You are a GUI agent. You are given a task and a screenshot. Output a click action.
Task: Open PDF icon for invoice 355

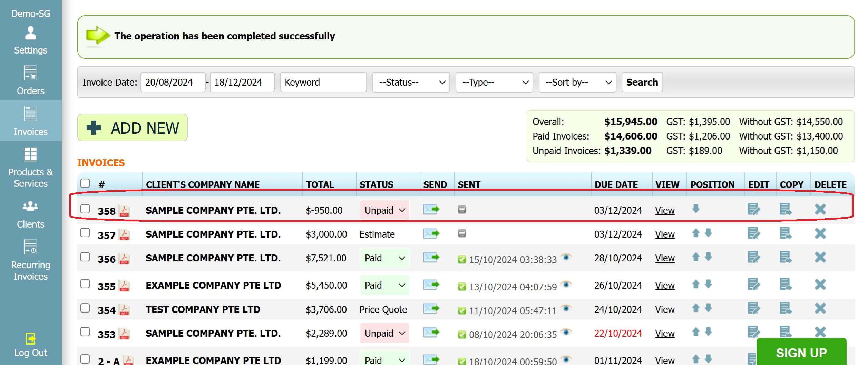click(x=124, y=286)
